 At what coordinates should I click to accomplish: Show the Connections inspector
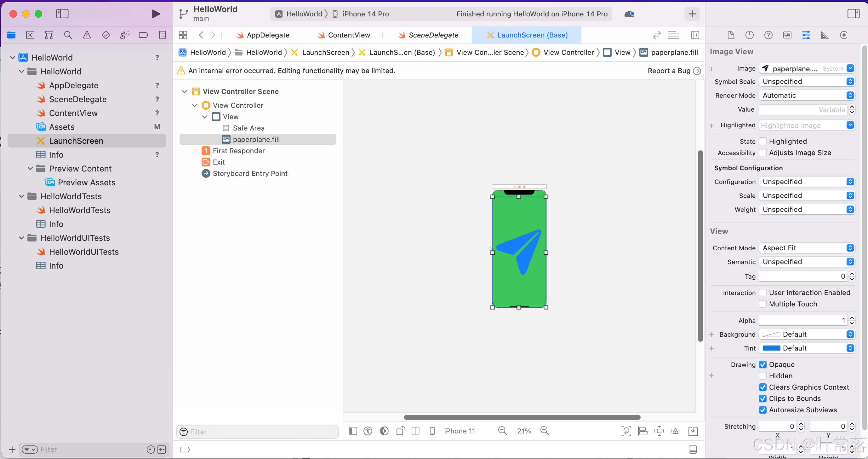844,35
